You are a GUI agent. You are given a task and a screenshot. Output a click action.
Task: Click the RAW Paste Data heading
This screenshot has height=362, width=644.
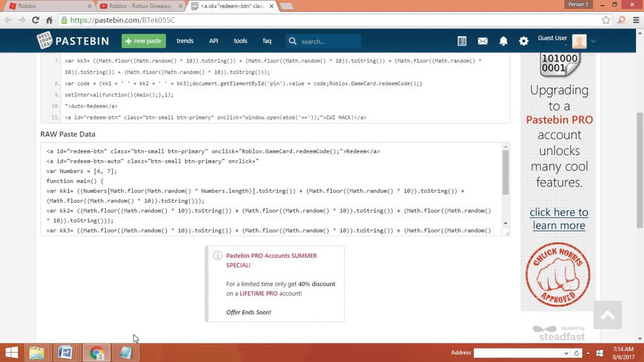[67, 134]
